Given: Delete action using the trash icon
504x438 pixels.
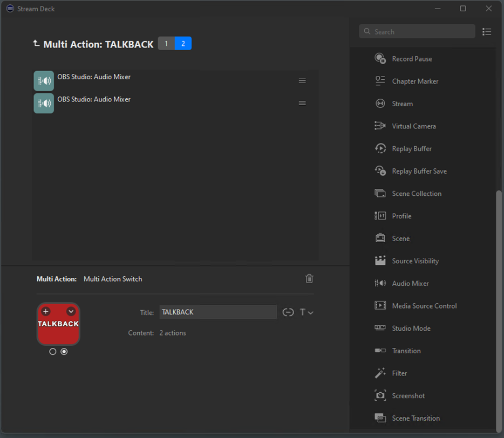Looking at the screenshot, I should [309, 279].
